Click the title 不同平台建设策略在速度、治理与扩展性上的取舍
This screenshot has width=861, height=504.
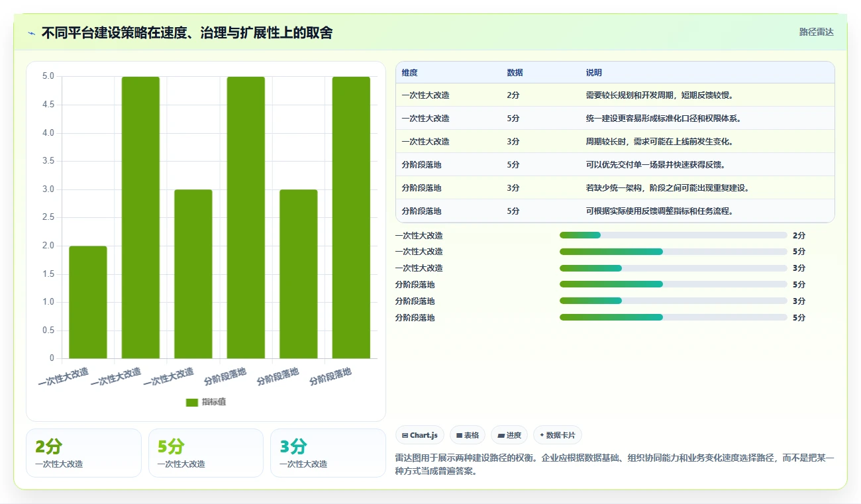point(187,32)
